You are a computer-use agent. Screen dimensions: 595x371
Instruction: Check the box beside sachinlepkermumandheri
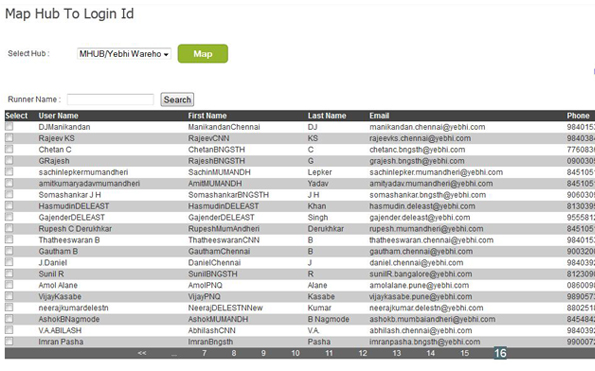tap(9, 172)
